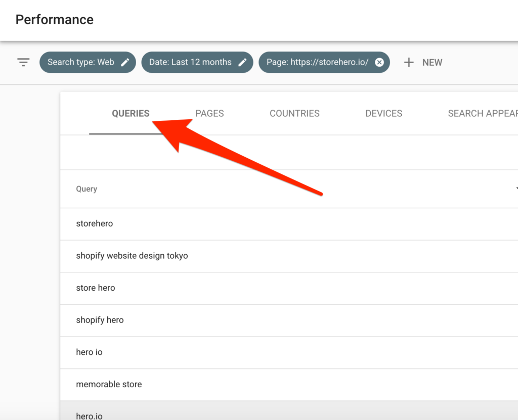Image resolution: width=518 pixels, height=420 pixels.
Task: Switch to the Devices tab
Action: coord(384,114)
